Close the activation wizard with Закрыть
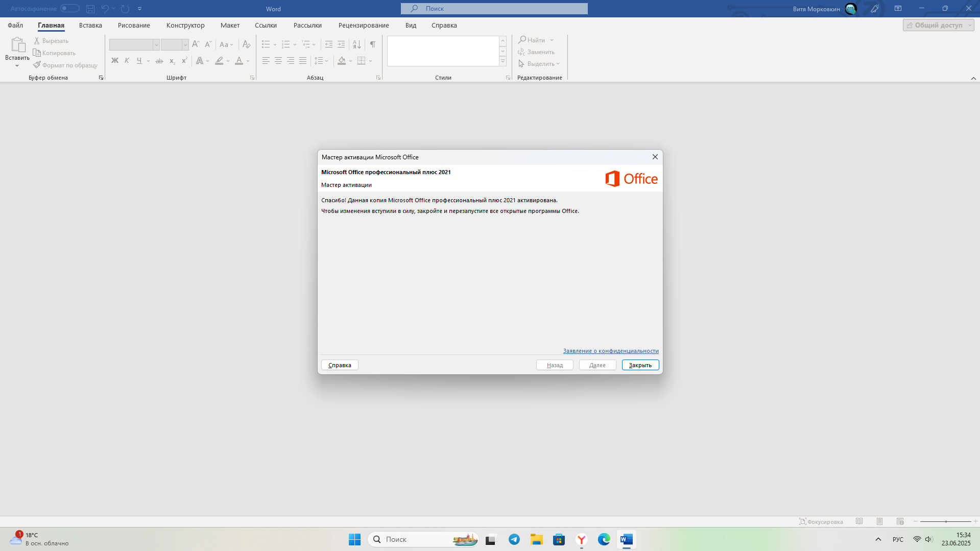The image size is (980, 551). (x=640, y=365)
